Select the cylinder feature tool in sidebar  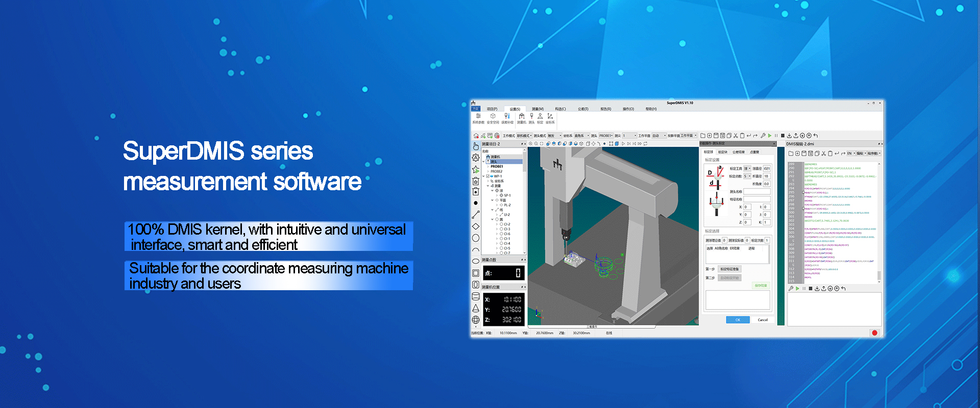[476, 296]
